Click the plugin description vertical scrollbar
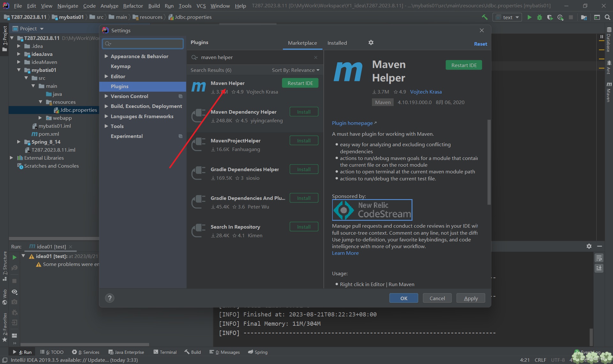Image resolution: width=613 pixels, height=364 pixels. click(488, 162)
